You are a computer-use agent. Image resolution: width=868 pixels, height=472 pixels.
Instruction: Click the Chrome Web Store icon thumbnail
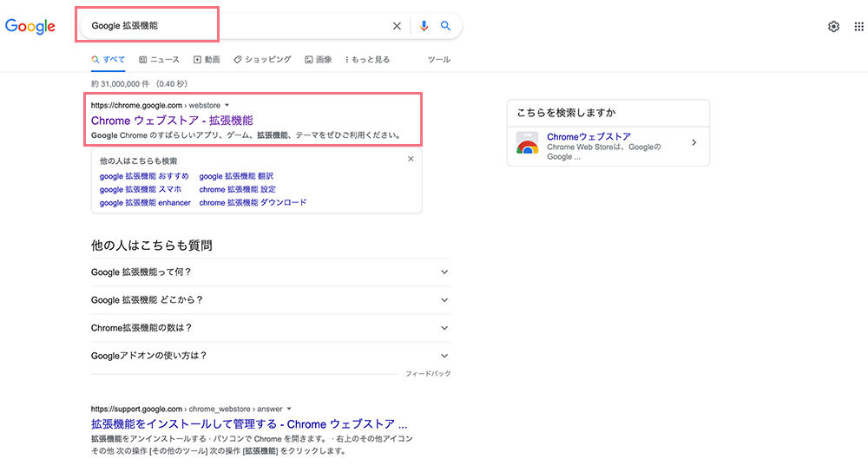tap(527, 143)
